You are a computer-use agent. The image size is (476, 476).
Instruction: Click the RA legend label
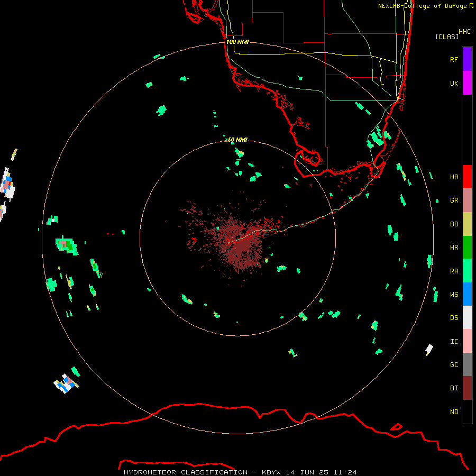click(x=454, y=271)
